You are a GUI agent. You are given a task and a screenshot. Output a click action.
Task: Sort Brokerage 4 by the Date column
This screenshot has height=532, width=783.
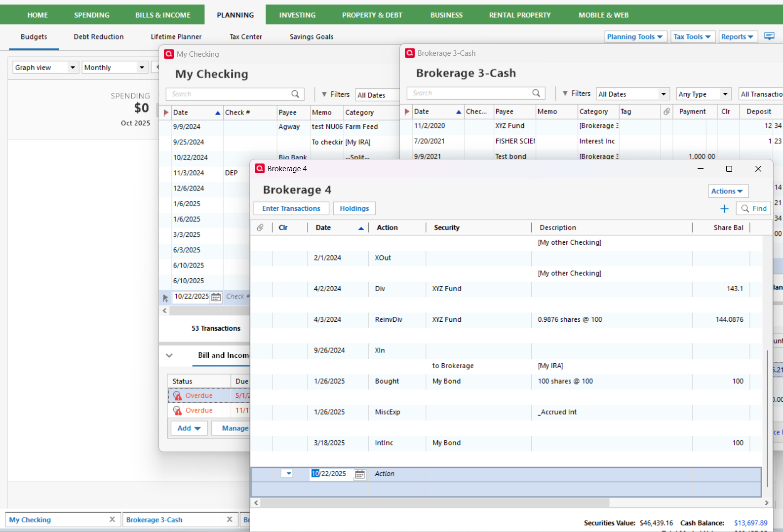(x=338, y=228)
